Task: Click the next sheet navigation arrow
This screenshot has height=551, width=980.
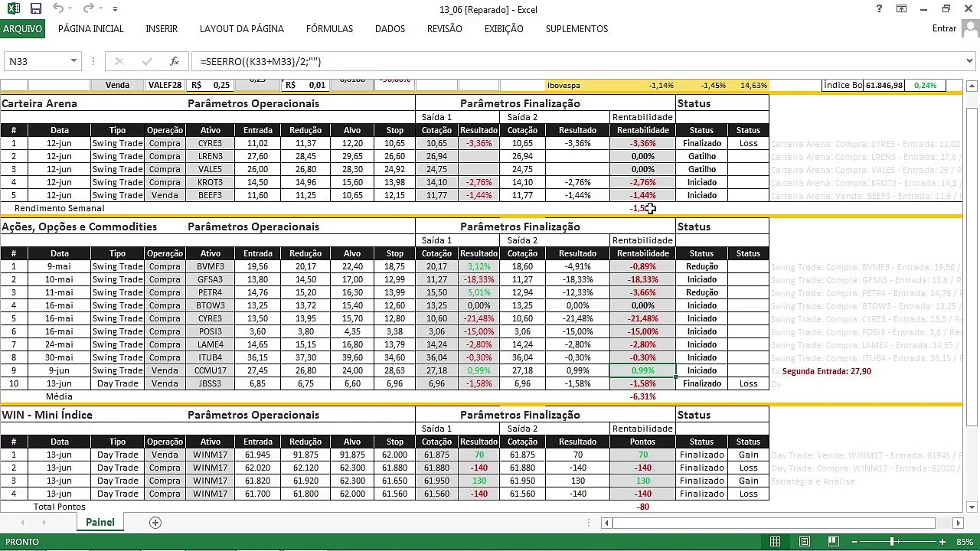Action: 44,523
